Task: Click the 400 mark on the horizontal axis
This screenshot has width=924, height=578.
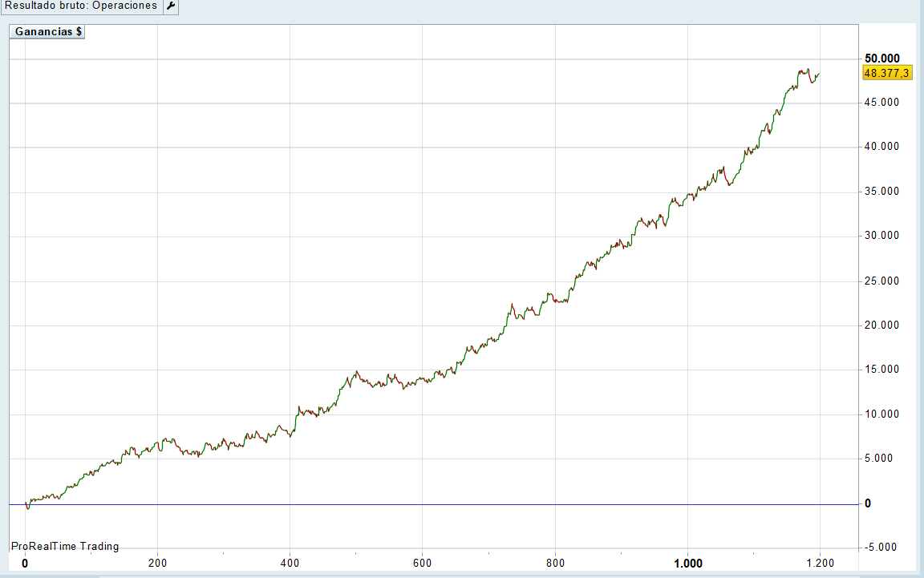Action: 290,564
